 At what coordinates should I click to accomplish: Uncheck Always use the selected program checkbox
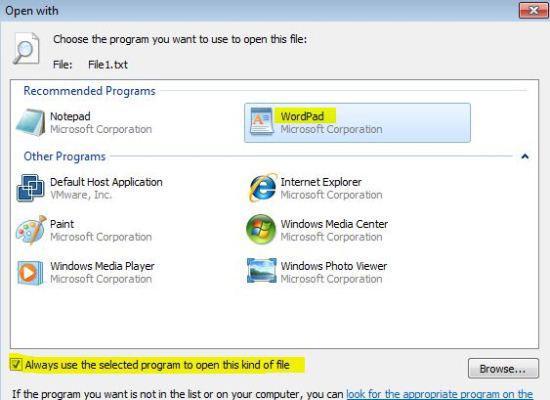16,365
